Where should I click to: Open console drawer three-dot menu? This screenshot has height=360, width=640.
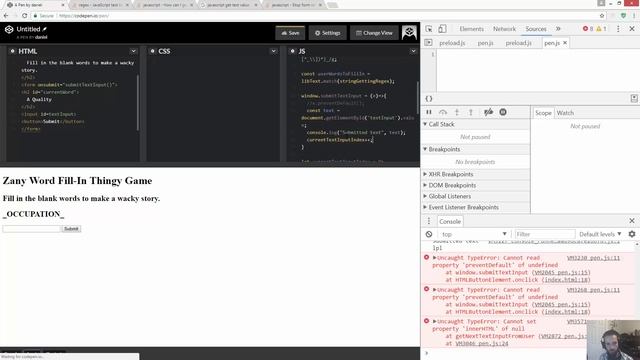tap(429, 221)
